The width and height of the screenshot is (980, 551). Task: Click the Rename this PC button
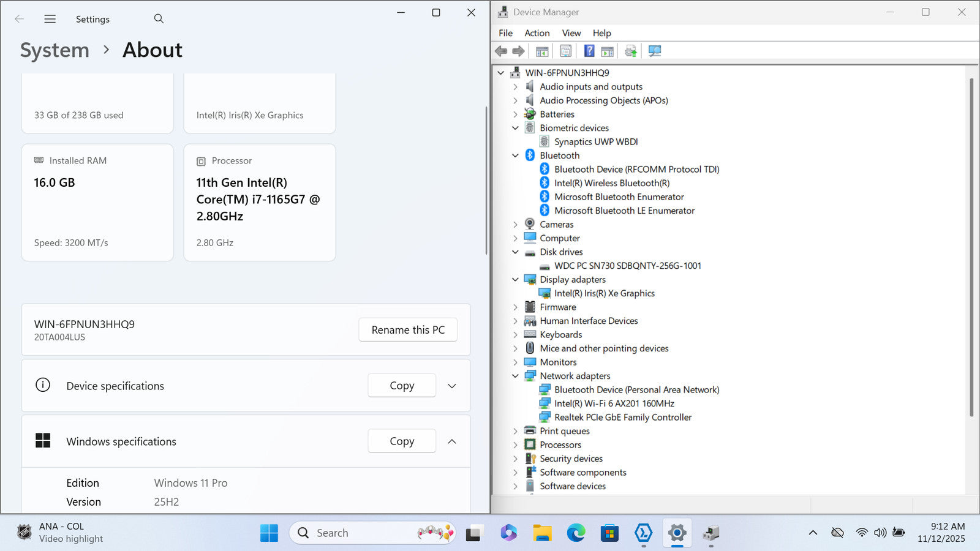pos(408,330)
